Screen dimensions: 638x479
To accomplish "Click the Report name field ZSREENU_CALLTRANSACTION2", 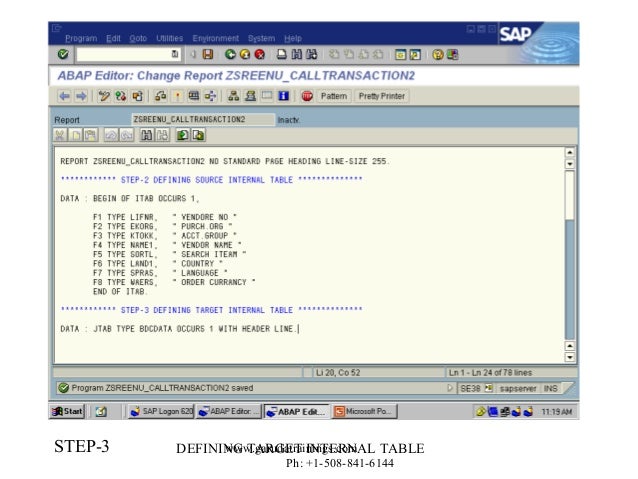I will [203, 119].
